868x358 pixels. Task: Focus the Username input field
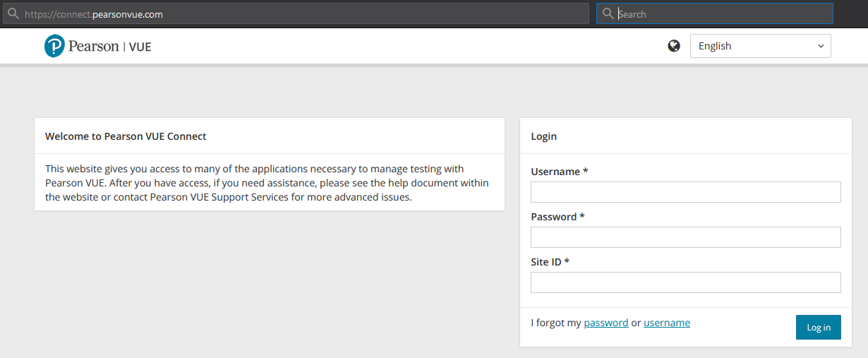tap(686, 192)
